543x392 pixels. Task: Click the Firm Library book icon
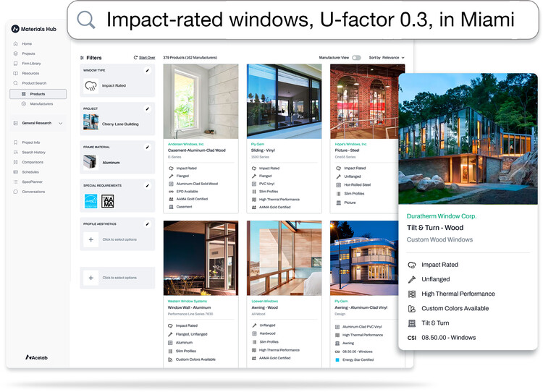pos(15,64)
